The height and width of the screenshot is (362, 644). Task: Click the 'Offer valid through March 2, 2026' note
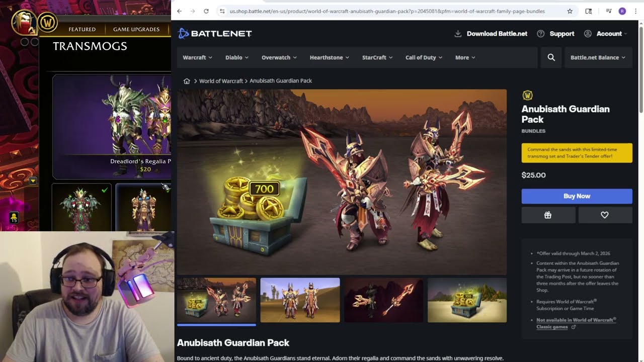[x=574, y=253]
